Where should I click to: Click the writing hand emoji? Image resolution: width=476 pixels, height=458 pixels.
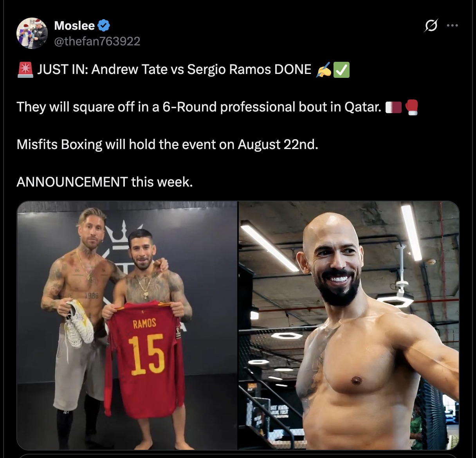click(323, 70)
